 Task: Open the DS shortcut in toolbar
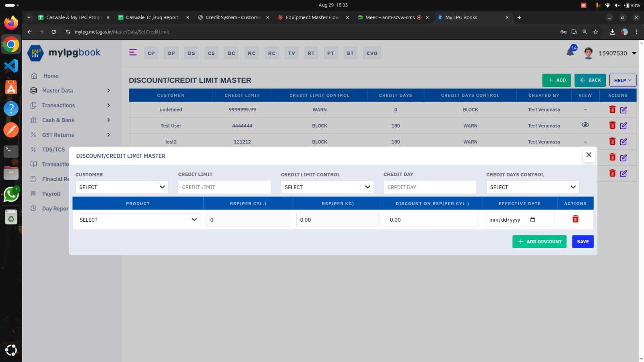coord(191,53)
